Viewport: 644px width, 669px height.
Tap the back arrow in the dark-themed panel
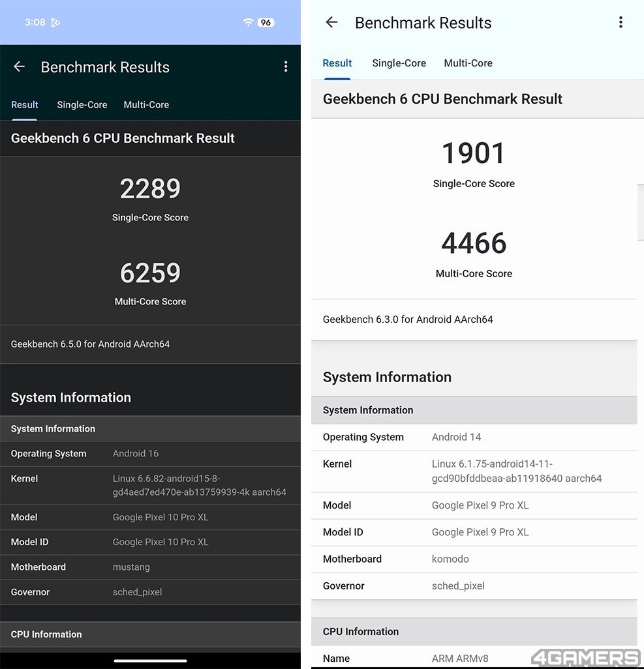click(19, 67)
